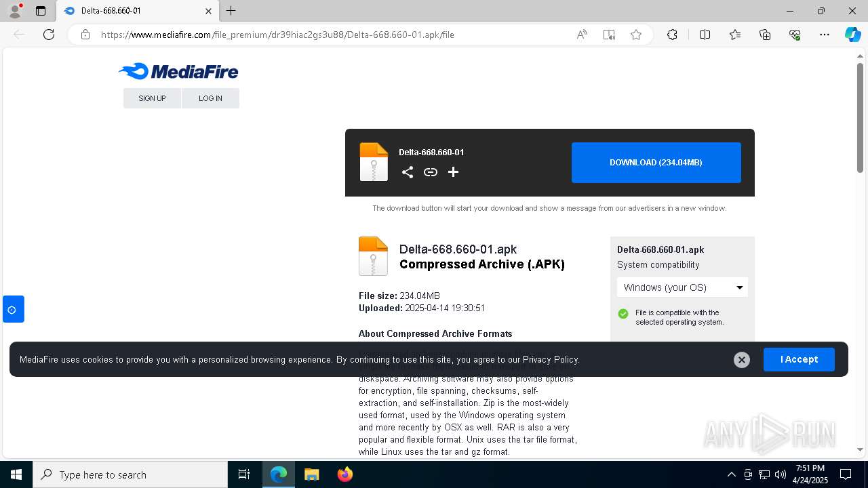Click the Windows search box

pos(130,474)
